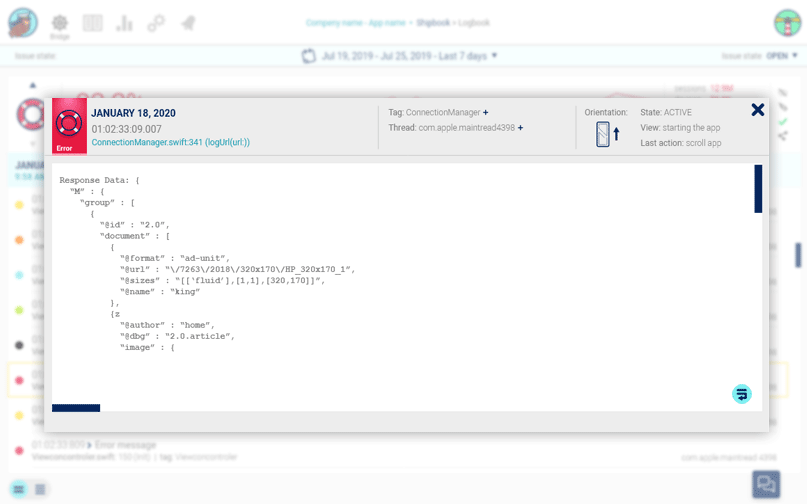807x504 pixels.
Task: Select the red dot log row behind dialog
Action: tap(397, 380)
